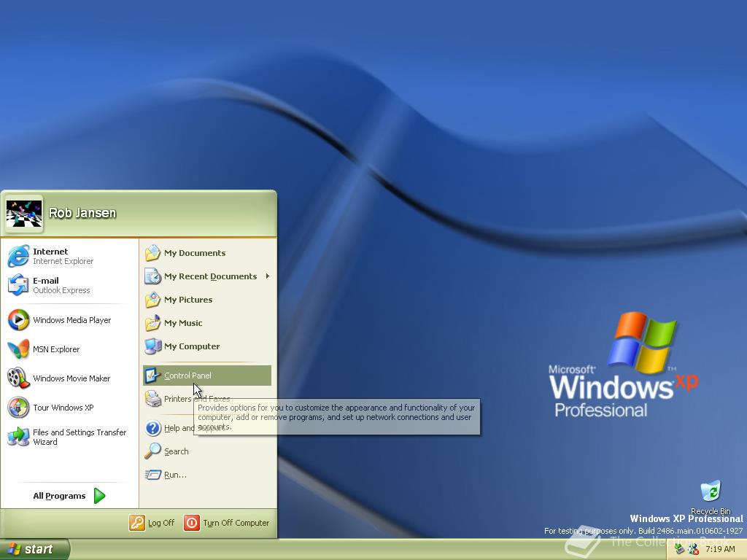Select My Music menu entry
Image resolution: width=747 pixels, height=560 pixels.
coord(207,323)
